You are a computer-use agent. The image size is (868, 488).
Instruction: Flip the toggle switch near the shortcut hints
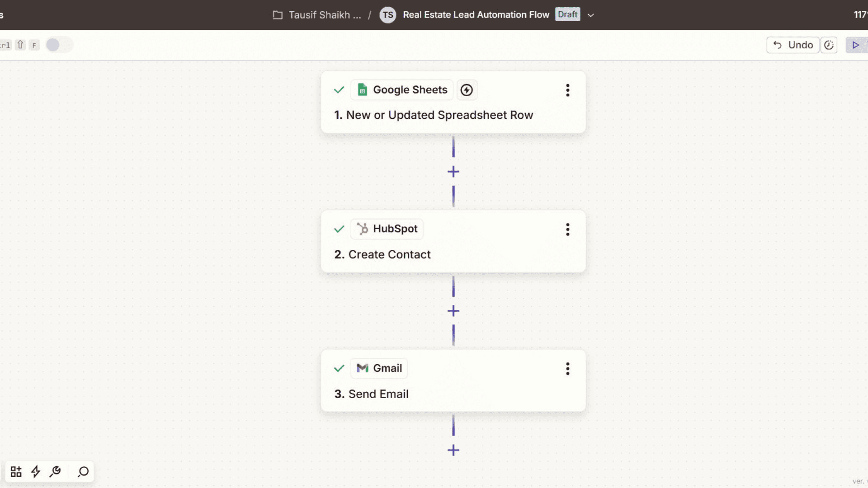[59, 45]
